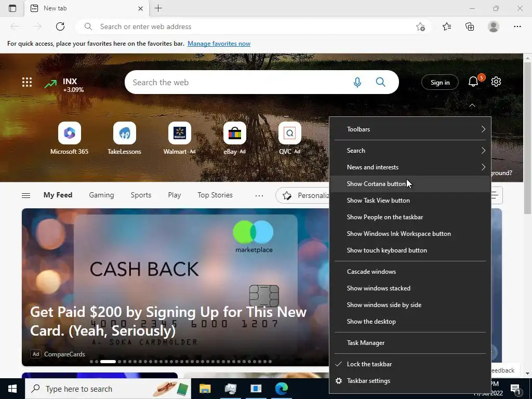The image size is (532, 399).
Task: Open Action Center notifications icon
Action: pos(515,389)
